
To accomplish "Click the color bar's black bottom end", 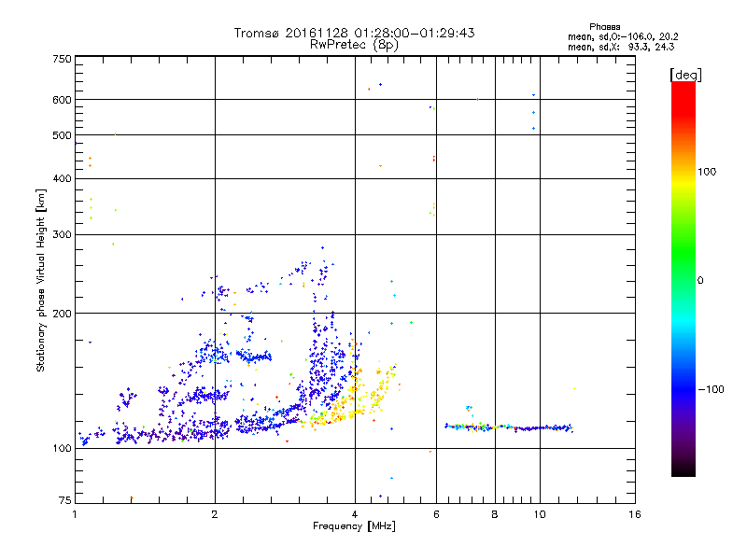I will 684,470.
